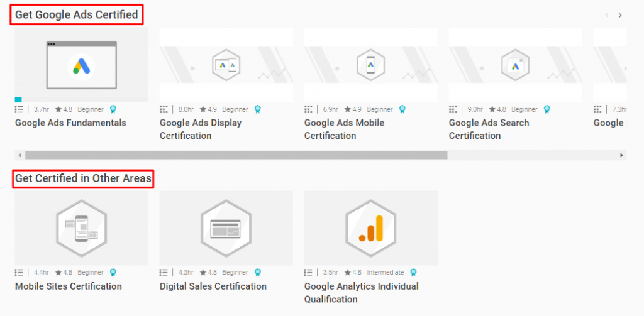Click the horizontal scrollbar thumb
Image resolution: width=644 pixels, height=316 pixels.
click(x=236, y=155)
